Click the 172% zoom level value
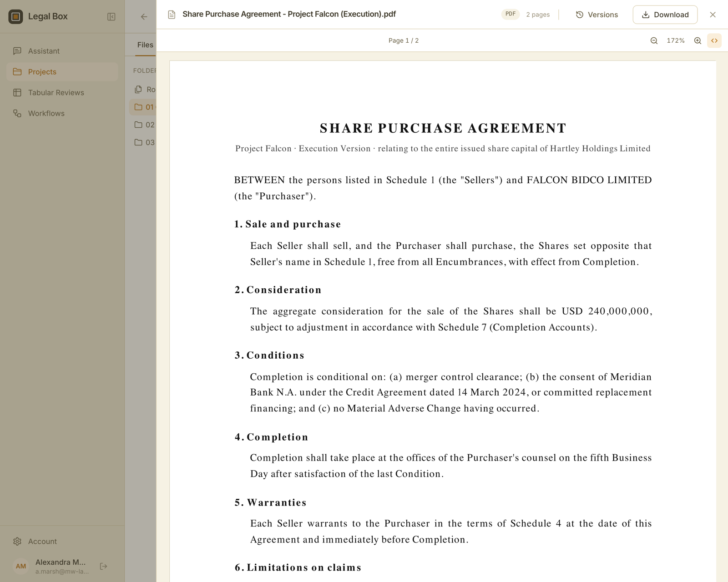The width and height of the screenshot is (728, 582). [x=676, y=40]
